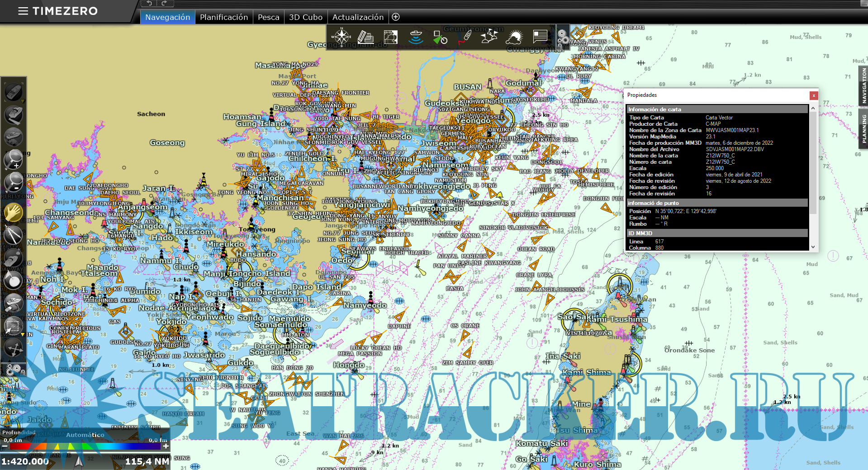Image resolution: width=868 pixels, height=470 pixels.
Task: Activate the hand pan tool
Action: coord(13,212)
